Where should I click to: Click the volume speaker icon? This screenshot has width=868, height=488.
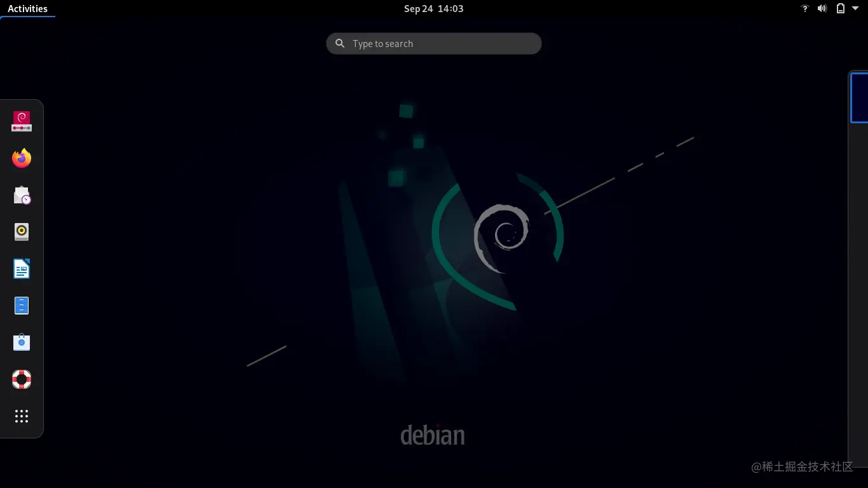(822, 8)
